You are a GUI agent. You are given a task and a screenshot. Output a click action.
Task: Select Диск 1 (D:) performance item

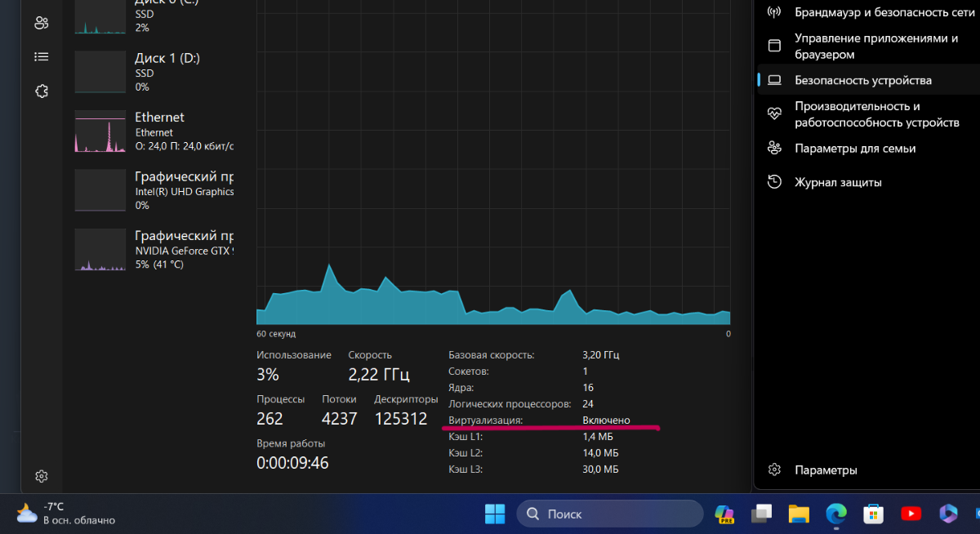point(154,72)
